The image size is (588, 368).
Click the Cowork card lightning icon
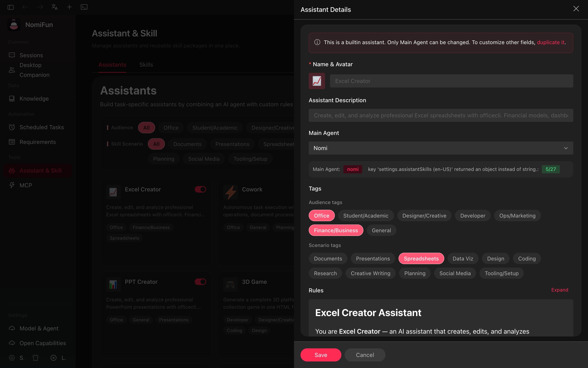[x=231, y=192]
